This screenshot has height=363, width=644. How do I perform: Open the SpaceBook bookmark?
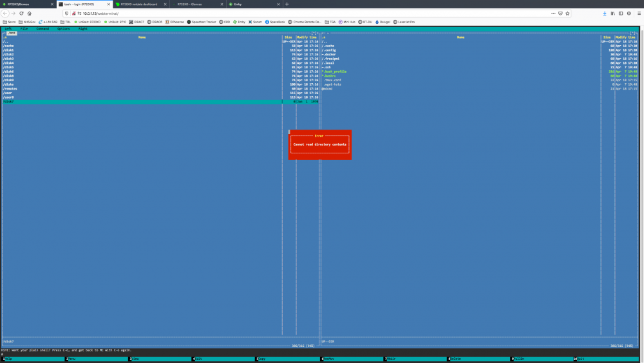[275, 22]
